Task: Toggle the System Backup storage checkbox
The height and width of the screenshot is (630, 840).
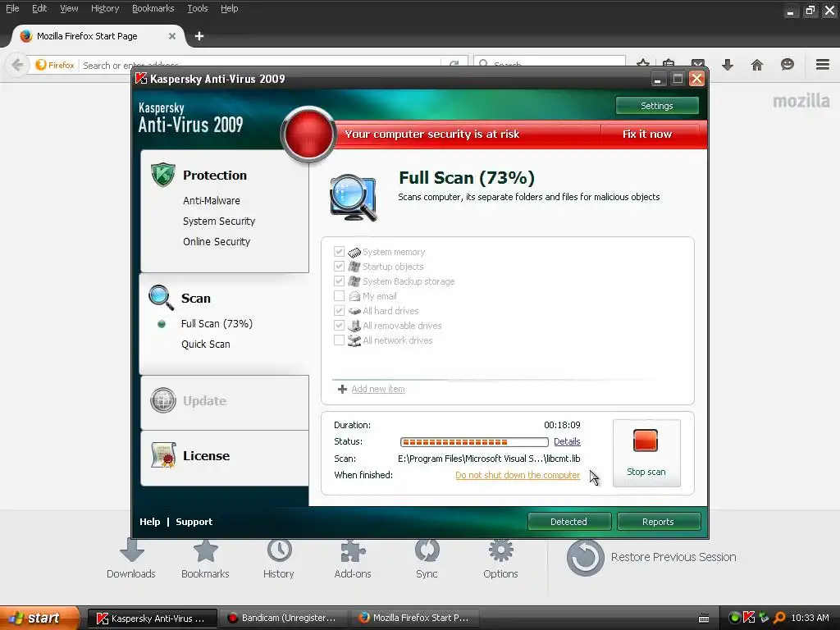Action: 339,281
